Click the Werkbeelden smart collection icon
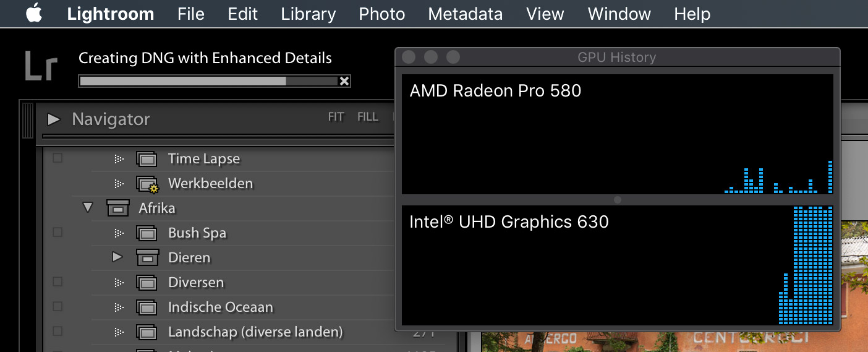This screenshot has width=868, height=352. (147, 184)
